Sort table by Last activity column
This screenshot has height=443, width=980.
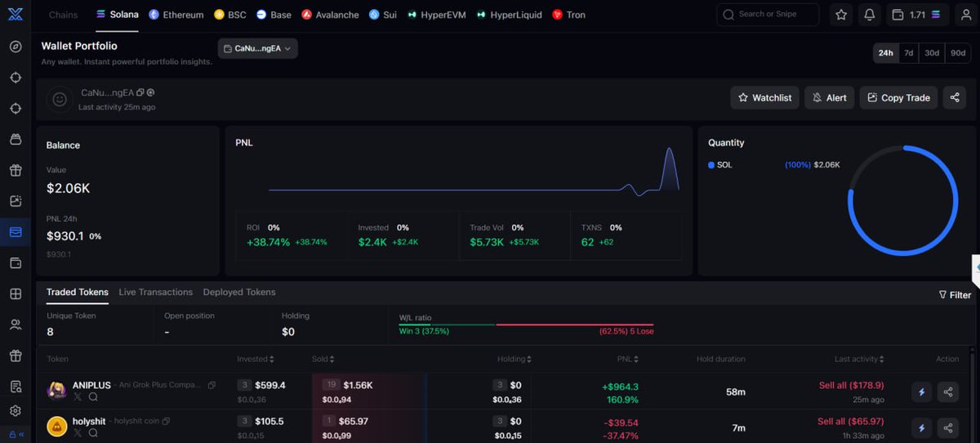[x=859, y=359]
